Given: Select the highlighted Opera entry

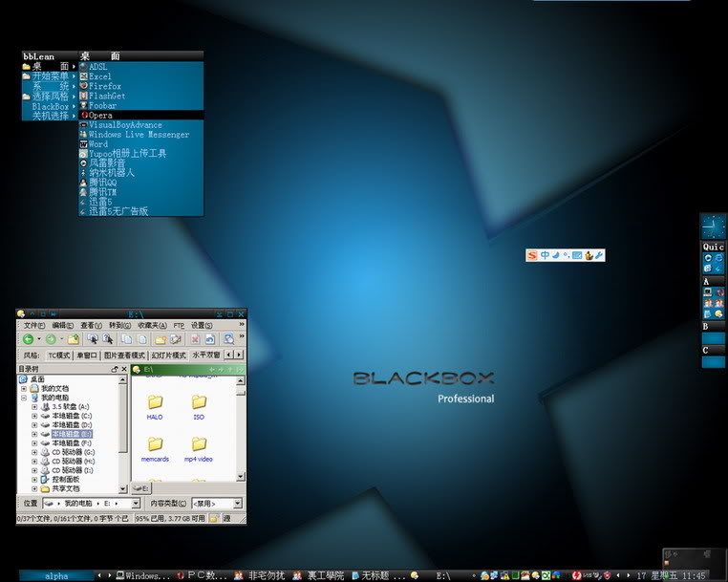Looking at the screenshot, I should 141,116.
